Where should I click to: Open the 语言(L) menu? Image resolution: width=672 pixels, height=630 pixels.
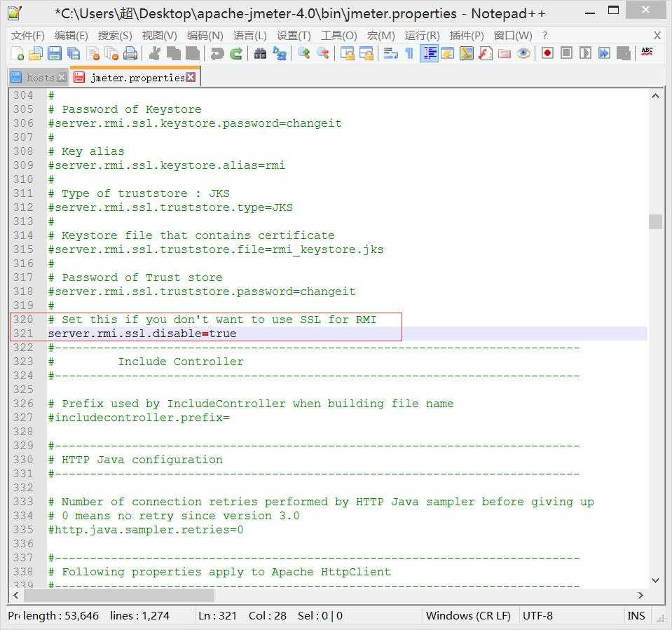click(250, 36)
